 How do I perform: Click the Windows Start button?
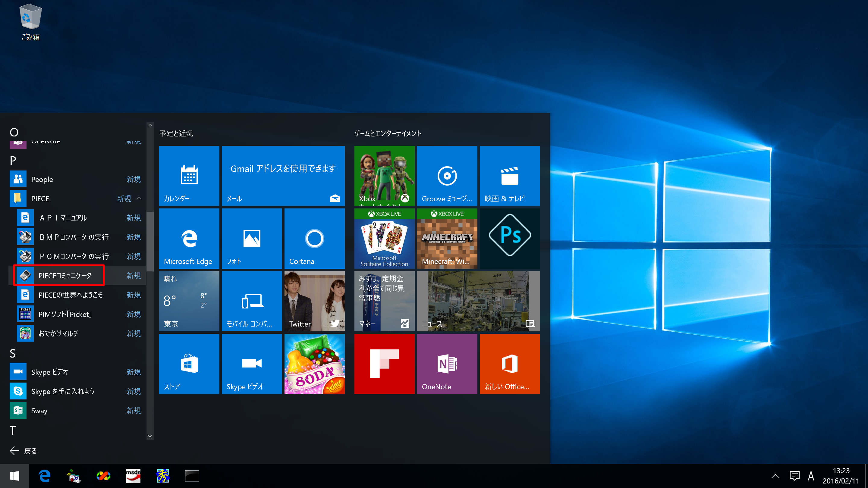14,476
